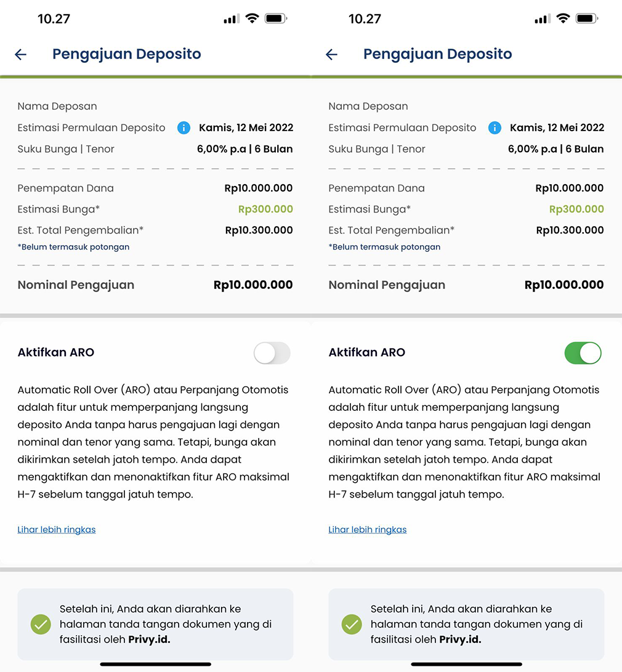
Task: Tap the cellular signal bars icon
Action: (230, 18)
